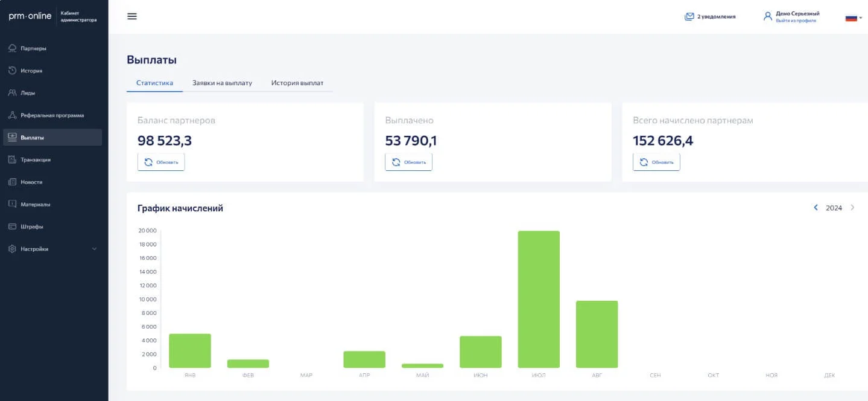
Task: Click the 2024 year label
Action: (834, 208)
